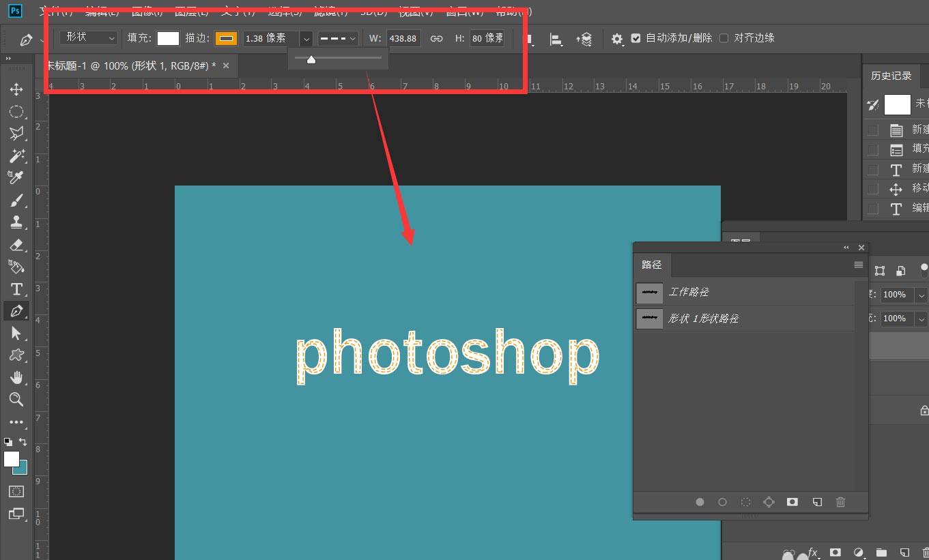Delete current path trash icon
This screenshot has width=929, height=560.
coord(840,502)
